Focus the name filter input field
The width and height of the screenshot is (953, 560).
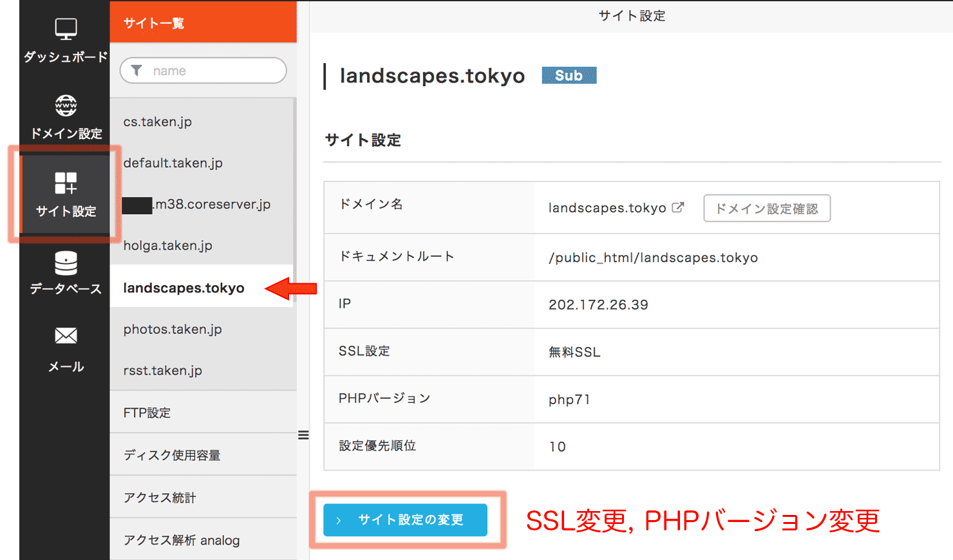pyautogui.click(x=203, y=71)
